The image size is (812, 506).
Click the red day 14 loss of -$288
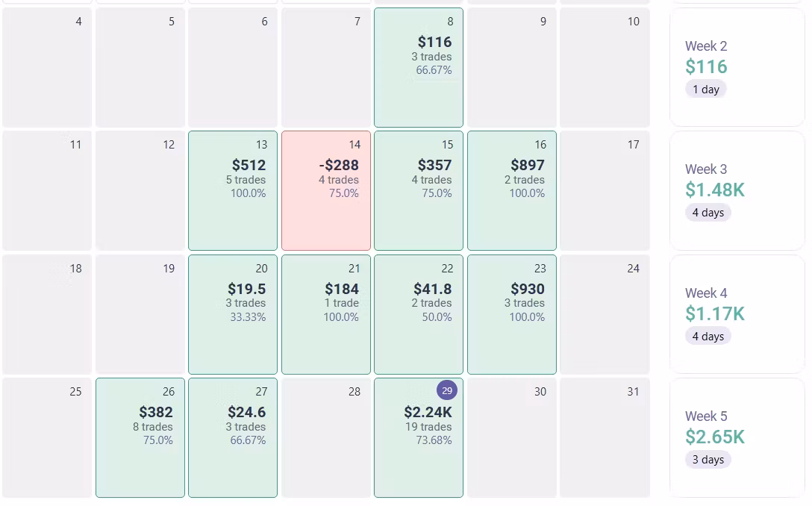tap(326, 190)
